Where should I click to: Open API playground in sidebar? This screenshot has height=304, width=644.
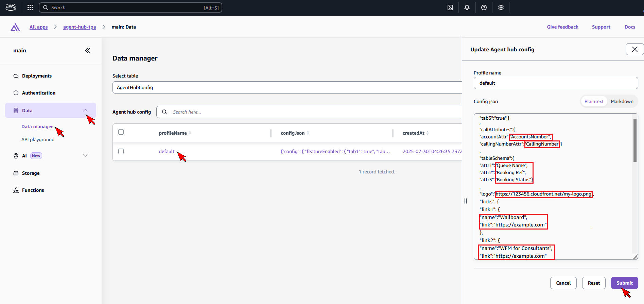coord(38,139)
